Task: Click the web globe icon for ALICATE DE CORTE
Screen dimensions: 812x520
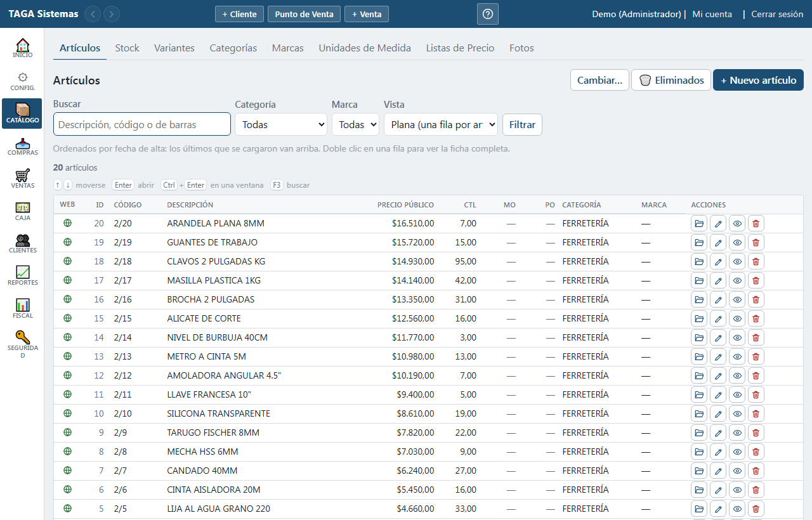Action: [x=68, y=318]
